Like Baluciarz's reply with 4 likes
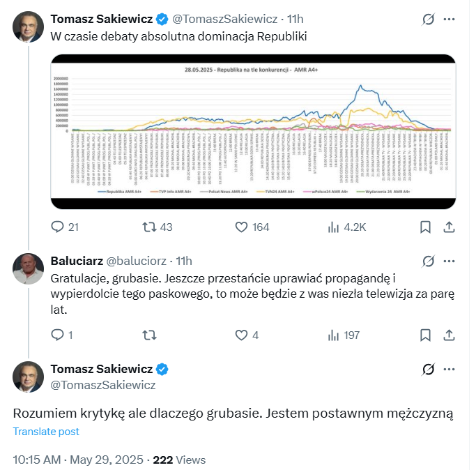This screenshot has height=470, width=476. [242, 335]
